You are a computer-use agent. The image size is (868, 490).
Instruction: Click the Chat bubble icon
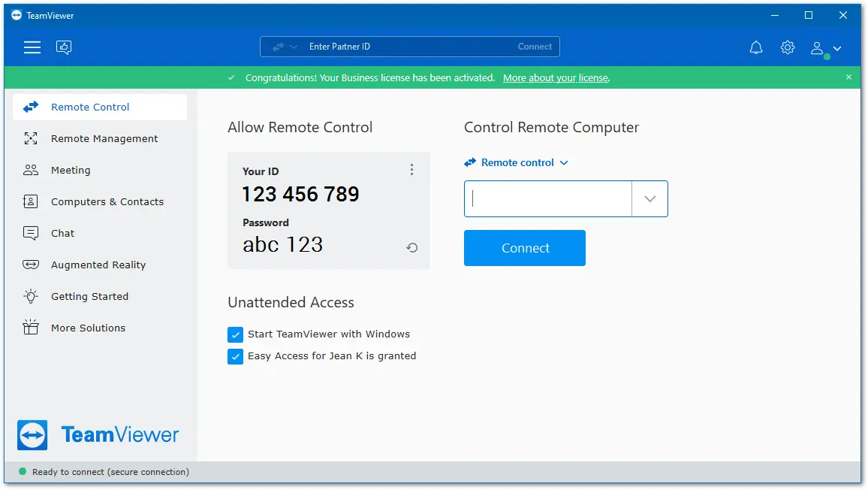point(31,234)
